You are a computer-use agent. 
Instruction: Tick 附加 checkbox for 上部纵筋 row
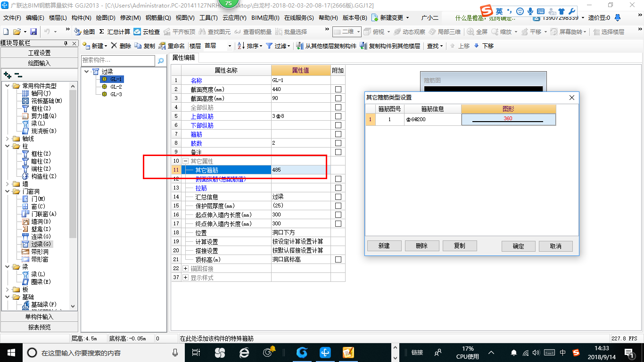tap(338, 116)
